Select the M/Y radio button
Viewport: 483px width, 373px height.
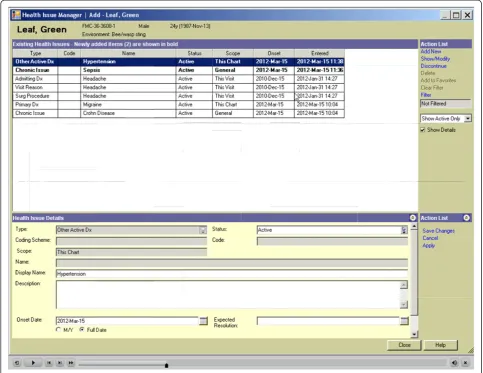click(x=58, y=330)
